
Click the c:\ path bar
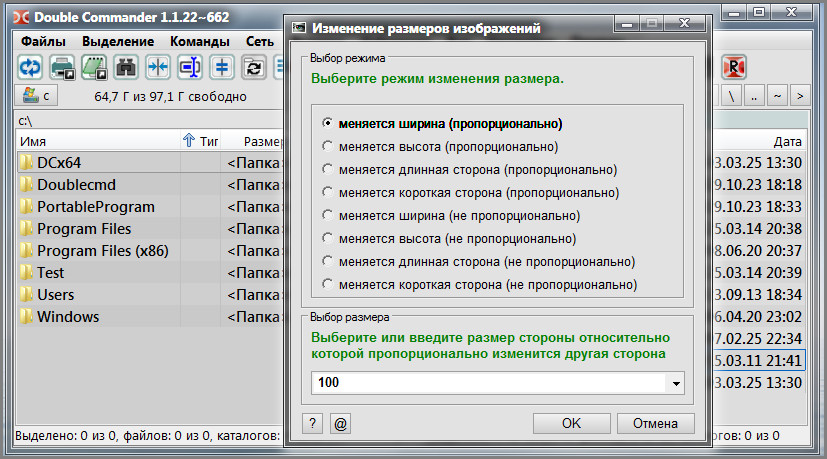(x=149, y=121)
